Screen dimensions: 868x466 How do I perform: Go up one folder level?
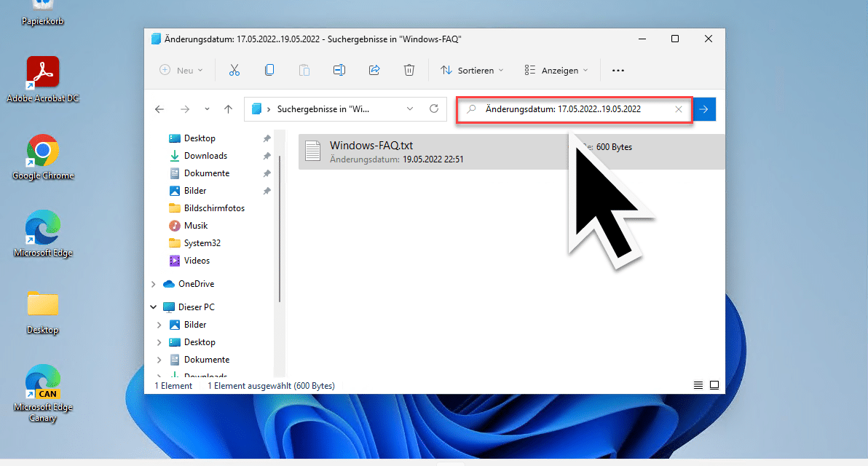[228, 109]
